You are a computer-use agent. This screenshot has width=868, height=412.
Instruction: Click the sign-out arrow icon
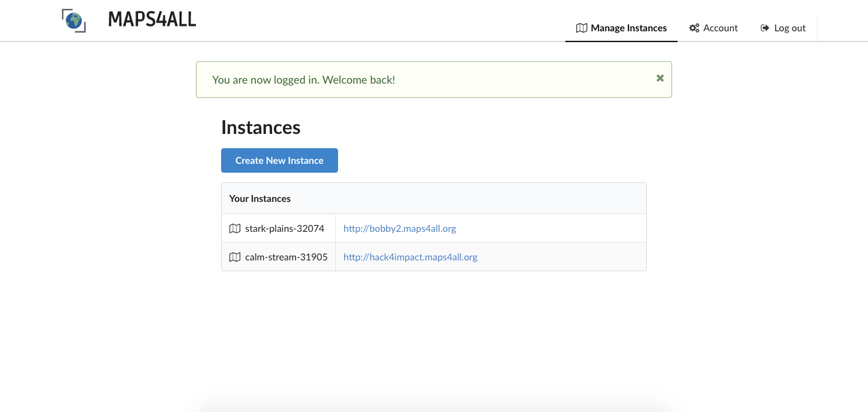click(x=765, y=28)
